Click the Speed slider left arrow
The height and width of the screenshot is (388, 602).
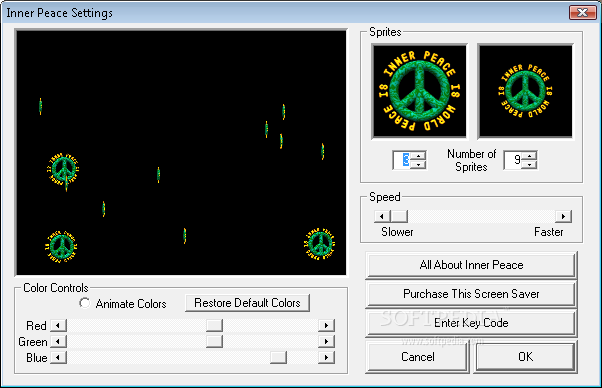[382, 216]
